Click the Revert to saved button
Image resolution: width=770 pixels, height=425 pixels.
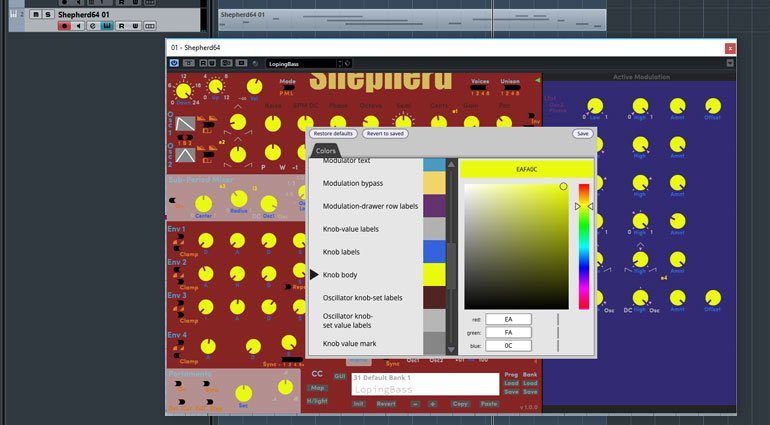(x=385, y=133)
